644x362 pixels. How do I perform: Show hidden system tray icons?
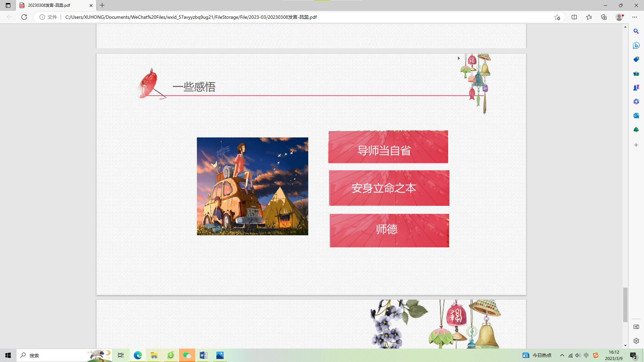[562, 355]
